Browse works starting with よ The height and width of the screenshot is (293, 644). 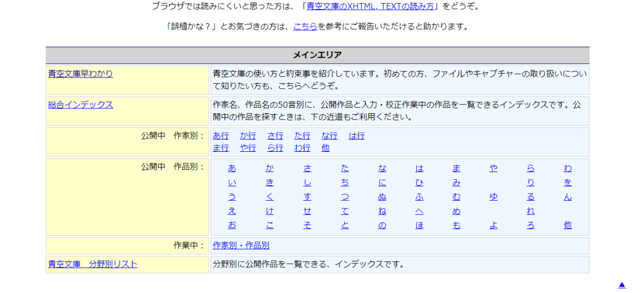[494, 225]
